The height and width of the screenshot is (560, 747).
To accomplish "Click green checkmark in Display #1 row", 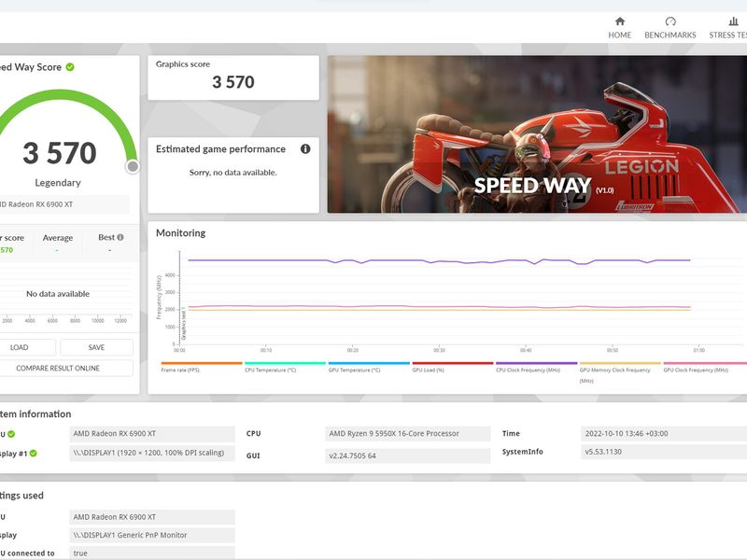I will pyautogui.click(x=34, y=454).
